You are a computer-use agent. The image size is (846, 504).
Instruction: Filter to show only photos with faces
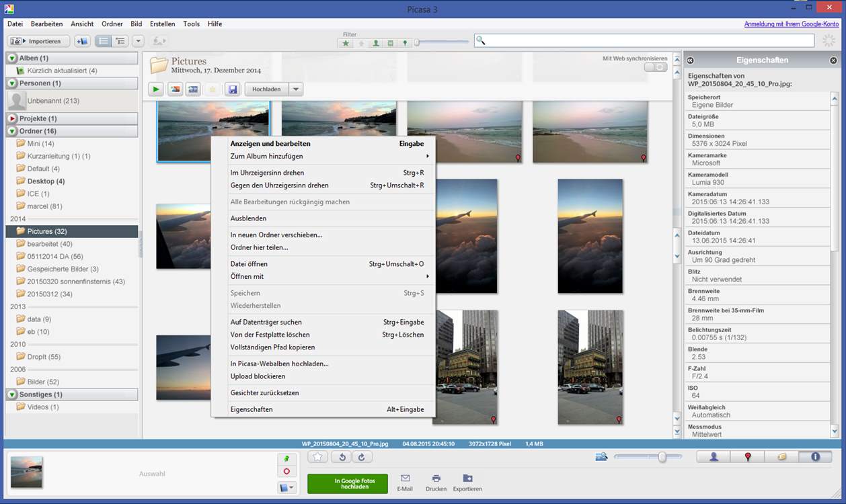[x=375, y=43]
